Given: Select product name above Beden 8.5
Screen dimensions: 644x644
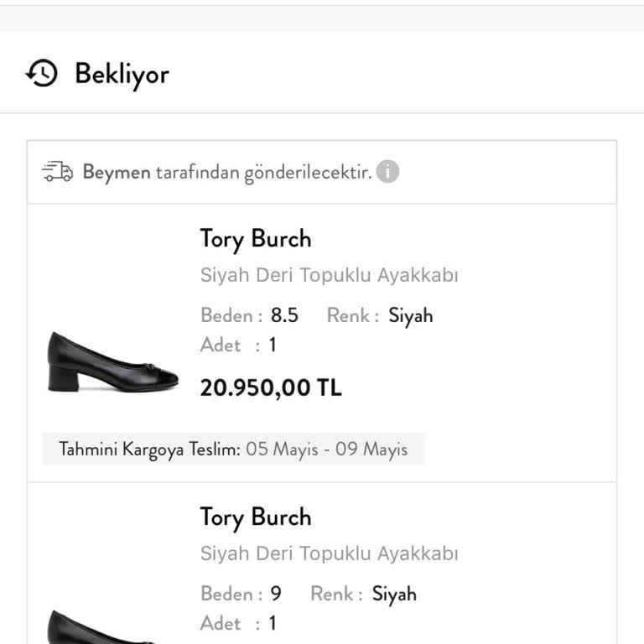Looking at the screenshot, I should (x=329, y=275).
